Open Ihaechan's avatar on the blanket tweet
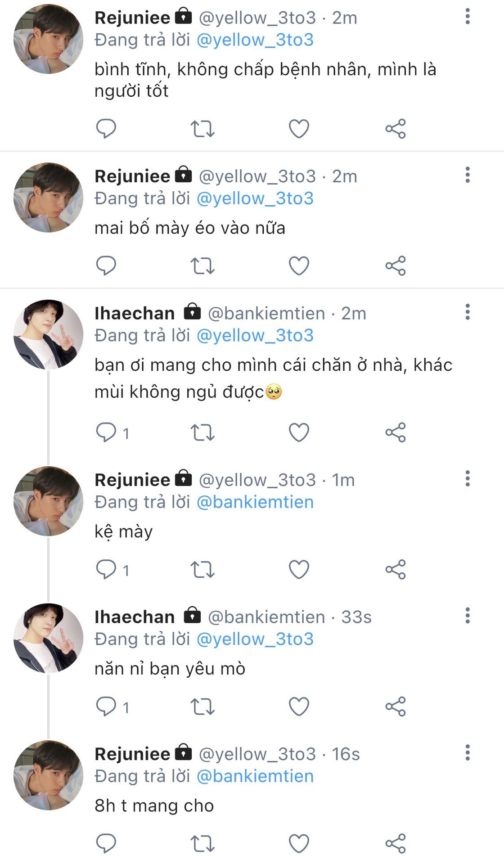Screen dimensions: 504x864 pyautogui.click(x=48, y=334)
